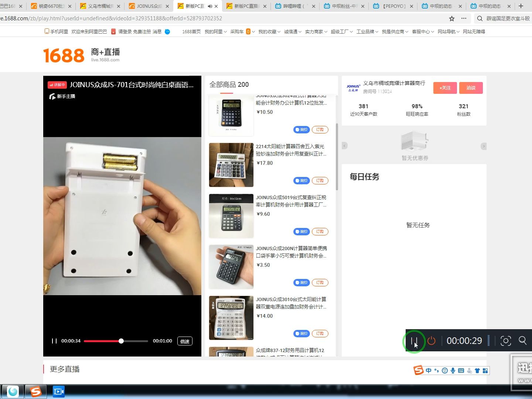Click the 洽谈 chat button
The image size is (532, 399).
tap(471, 88)
